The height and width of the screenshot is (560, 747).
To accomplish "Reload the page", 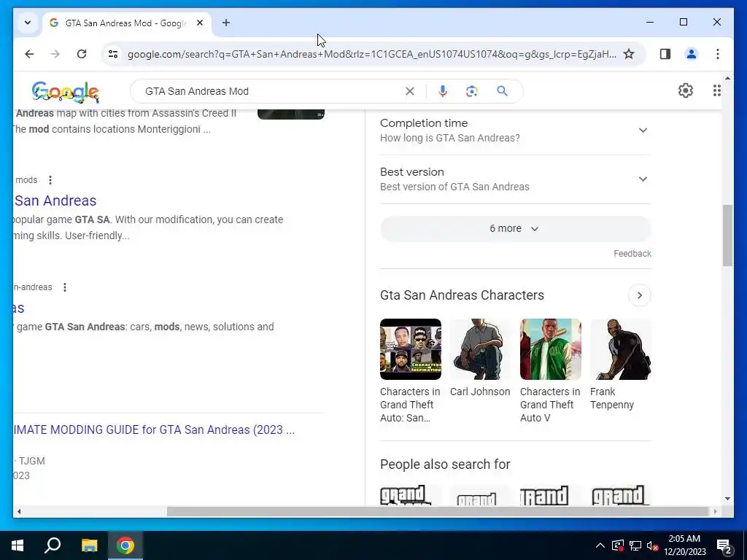I will click(82, 54).
